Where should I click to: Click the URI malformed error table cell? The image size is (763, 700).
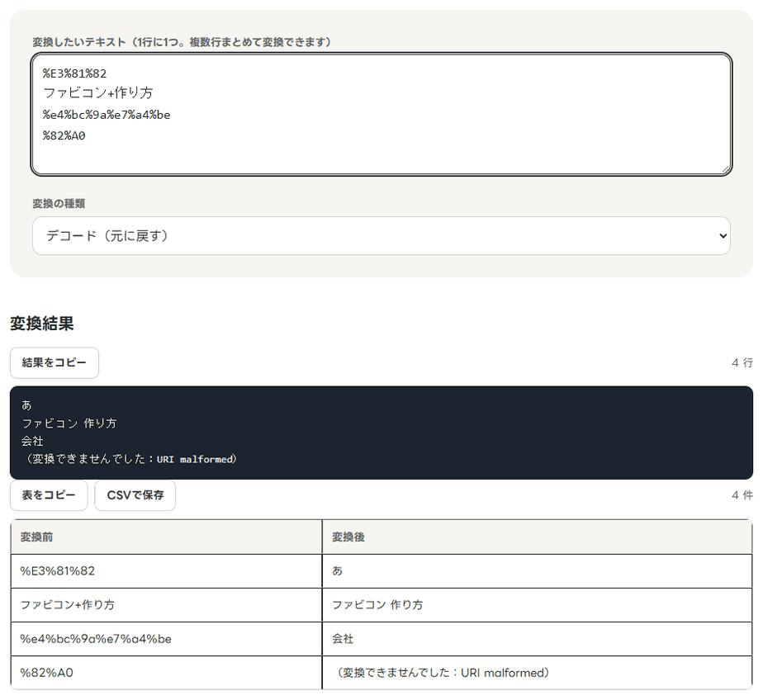(538, 673)
